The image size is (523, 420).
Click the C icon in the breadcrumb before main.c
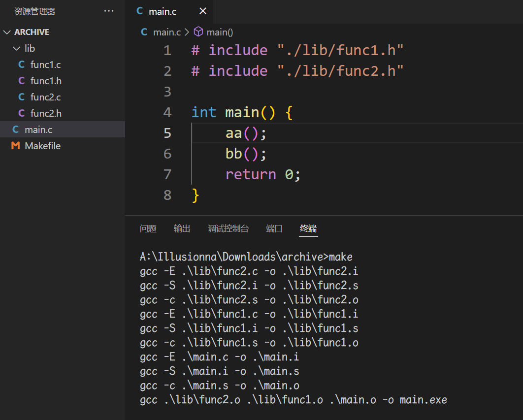(143, 32)
